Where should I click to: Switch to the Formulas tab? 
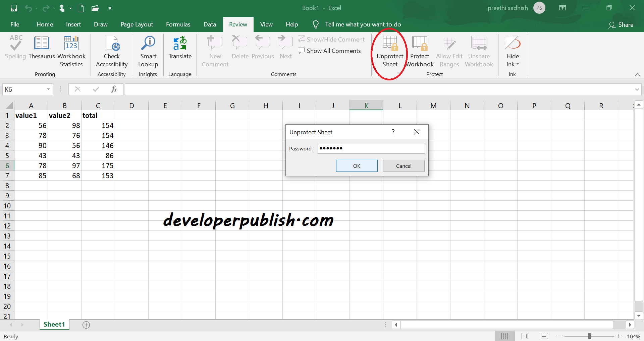[x=178, y=24]
